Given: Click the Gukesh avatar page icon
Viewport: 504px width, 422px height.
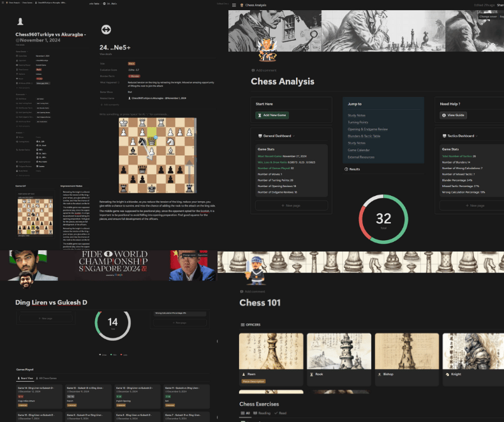Looking at the screenshot, I should coord(26,280).
